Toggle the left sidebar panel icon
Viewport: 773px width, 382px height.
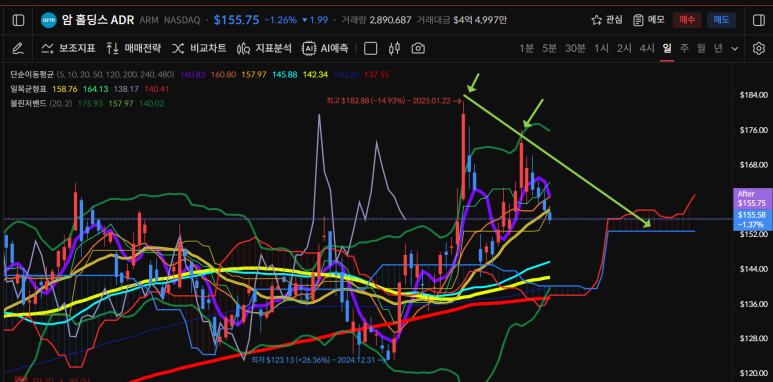18,20
